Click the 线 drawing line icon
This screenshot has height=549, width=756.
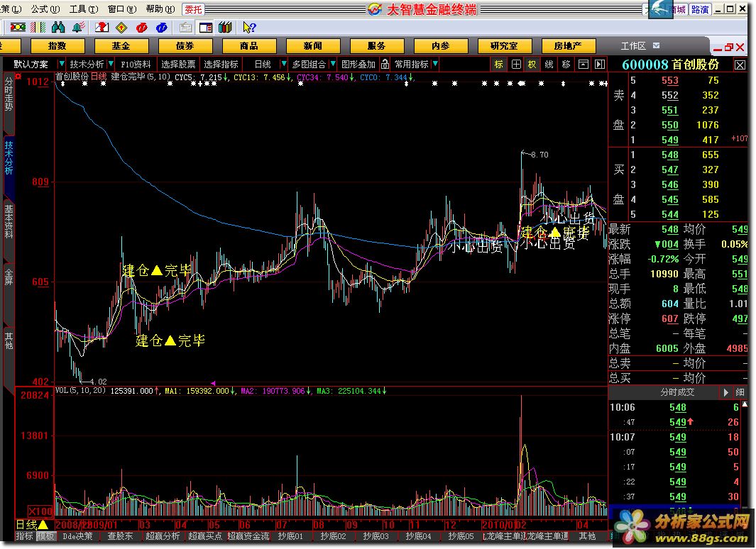(549, 64)
